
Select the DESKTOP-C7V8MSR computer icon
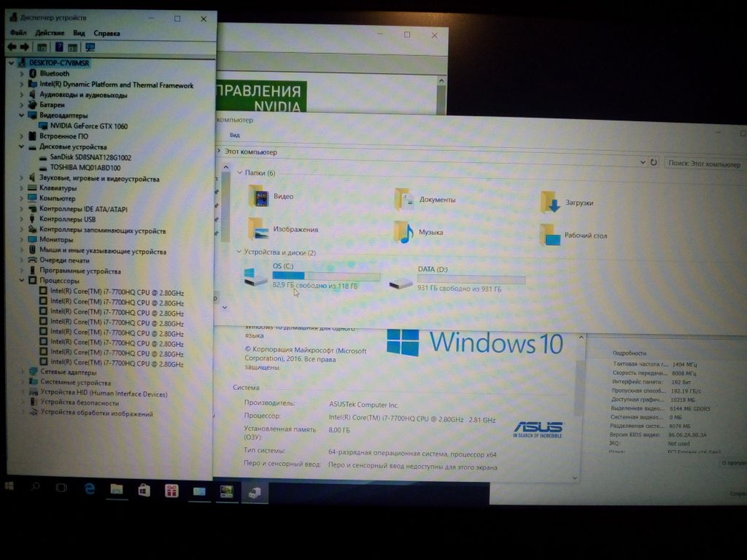[x=22, y=63]
